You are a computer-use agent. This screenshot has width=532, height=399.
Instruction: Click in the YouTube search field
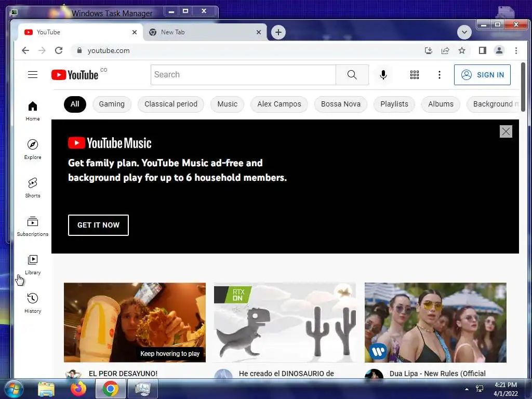[243, 75]
